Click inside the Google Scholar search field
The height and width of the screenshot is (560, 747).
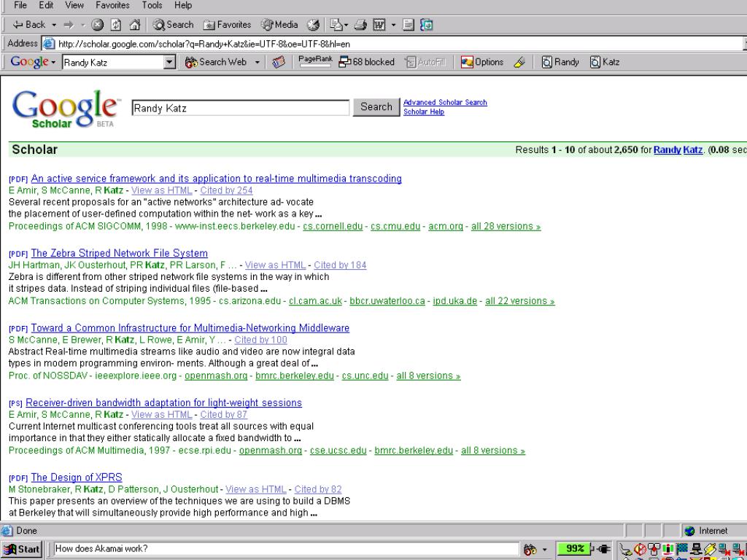click(241, 108)
